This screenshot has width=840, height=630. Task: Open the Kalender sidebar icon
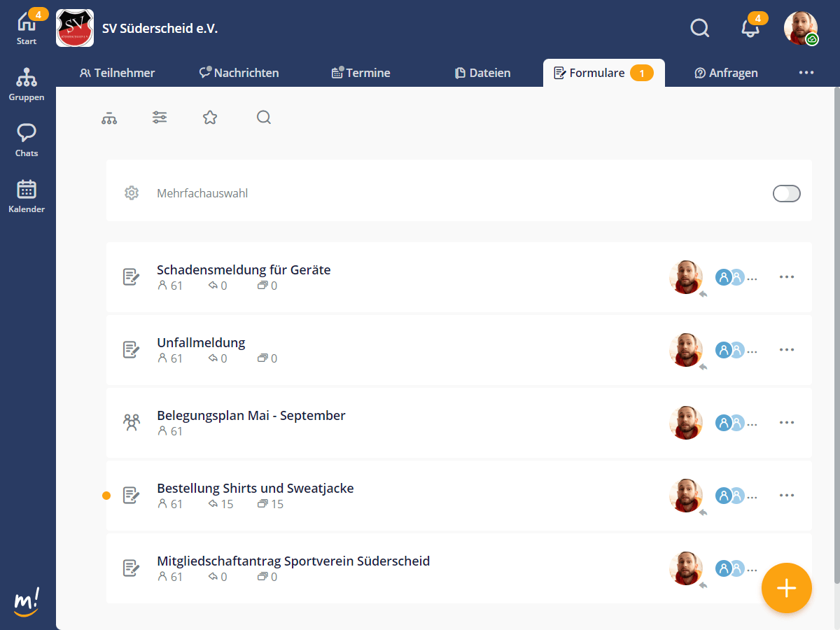[27, 196]
